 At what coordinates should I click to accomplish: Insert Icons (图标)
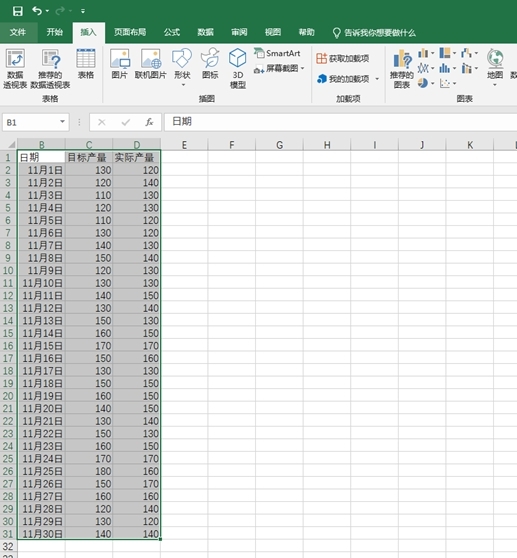(210, 64)
